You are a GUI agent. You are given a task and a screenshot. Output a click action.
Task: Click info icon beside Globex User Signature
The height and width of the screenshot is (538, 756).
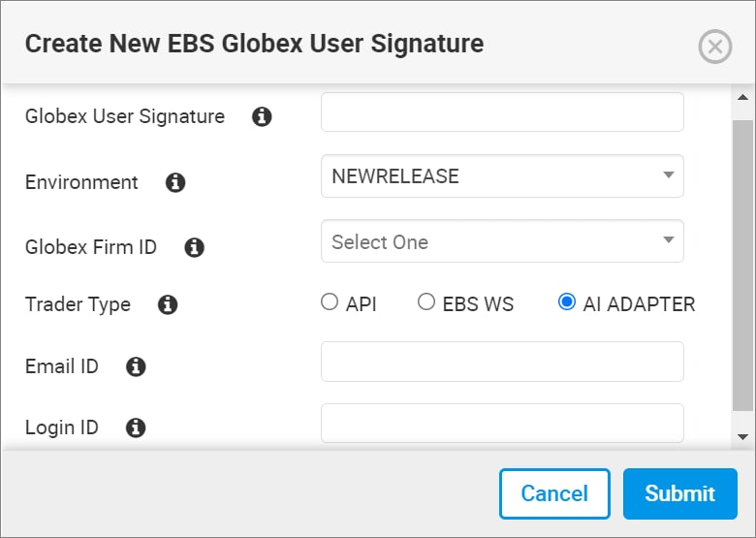pyautogui.click(x=262, y=117)
